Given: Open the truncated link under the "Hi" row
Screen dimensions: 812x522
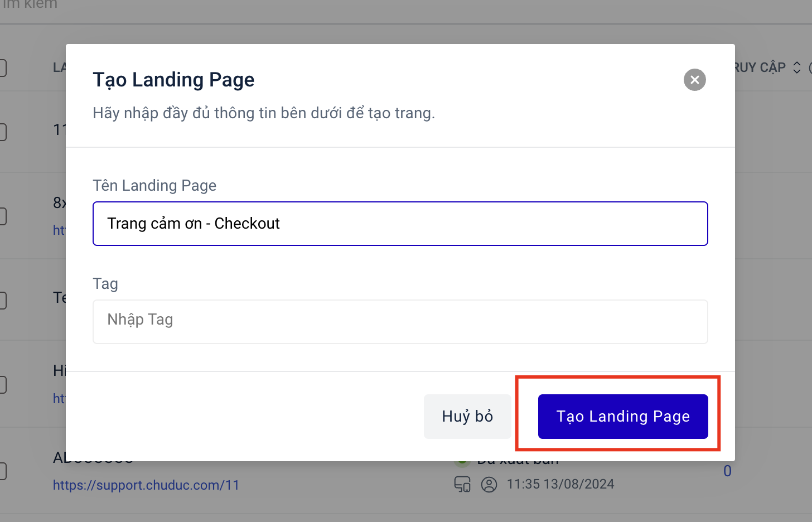Looking at the screenshot, I should 59,399.
